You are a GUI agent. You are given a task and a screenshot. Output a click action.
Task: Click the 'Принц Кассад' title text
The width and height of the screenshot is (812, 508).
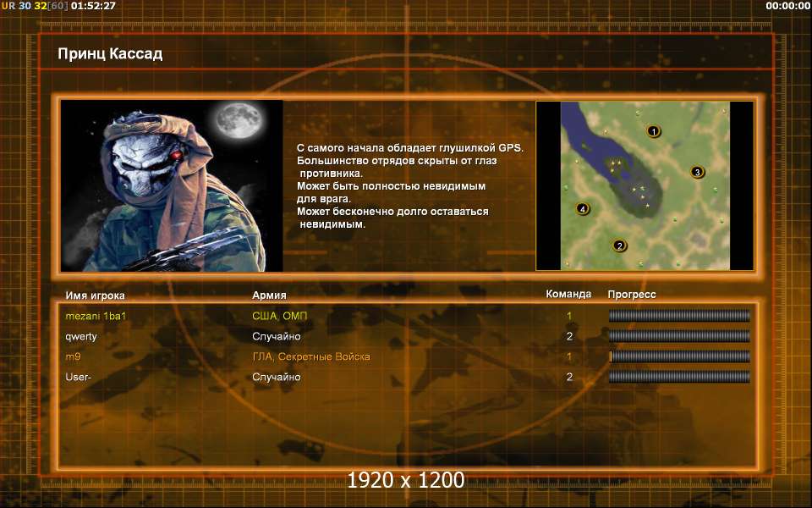110,53
